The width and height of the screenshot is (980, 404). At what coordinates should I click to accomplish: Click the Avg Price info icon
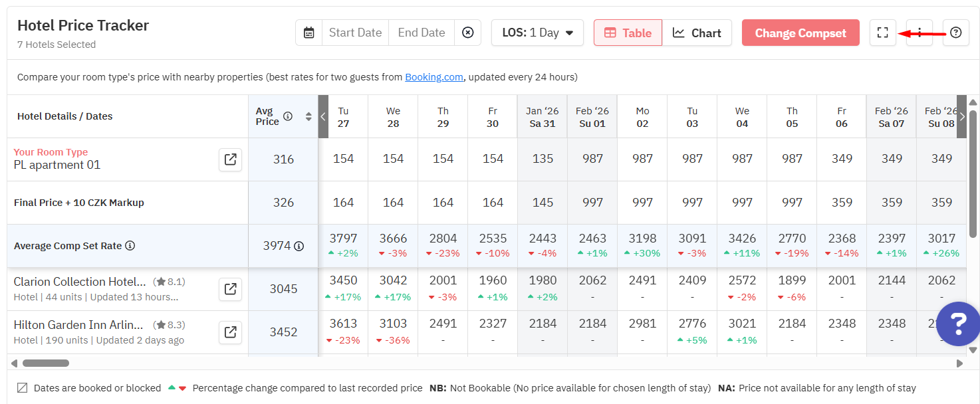point(288,116)
